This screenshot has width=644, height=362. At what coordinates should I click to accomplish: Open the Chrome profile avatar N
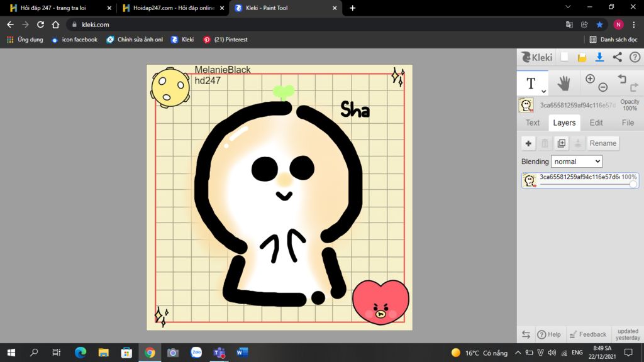click(618, 25)
